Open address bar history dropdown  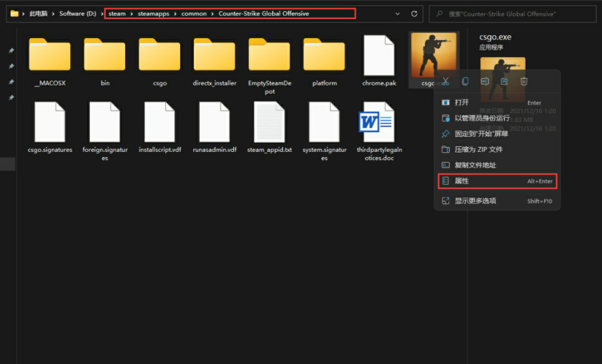(x=397, y=14)
